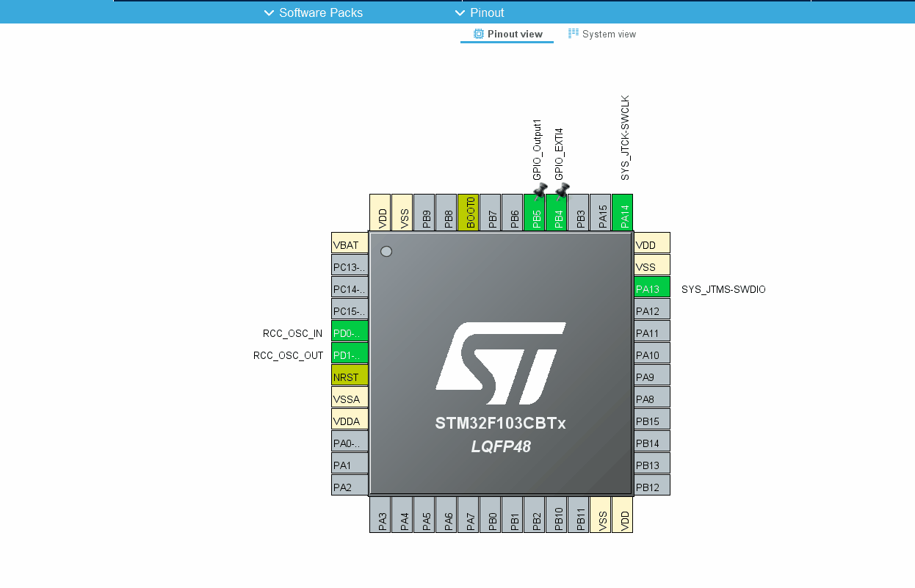915x588 pixels.
Task: Click the GPIO_EXTI4 label above PB4
Action: pos(559,154)
